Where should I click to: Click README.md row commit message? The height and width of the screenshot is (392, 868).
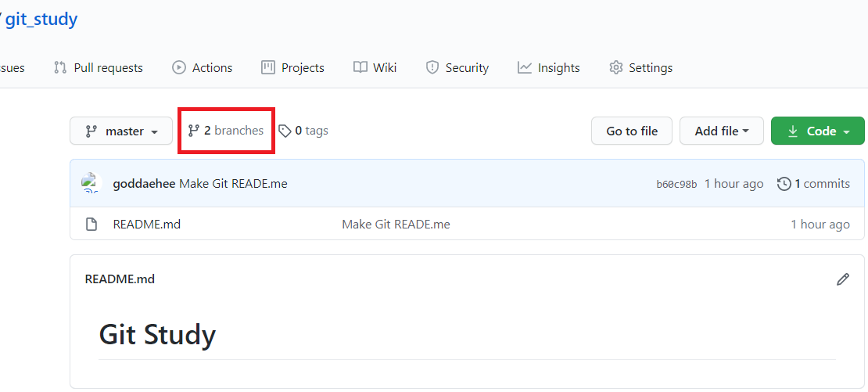click(x=396, y=225)
